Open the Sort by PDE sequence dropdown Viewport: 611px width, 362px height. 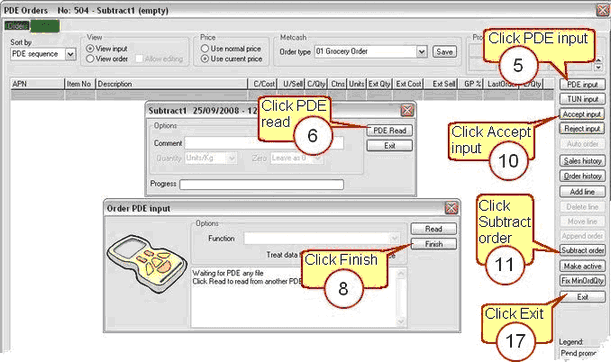(71, 54)
